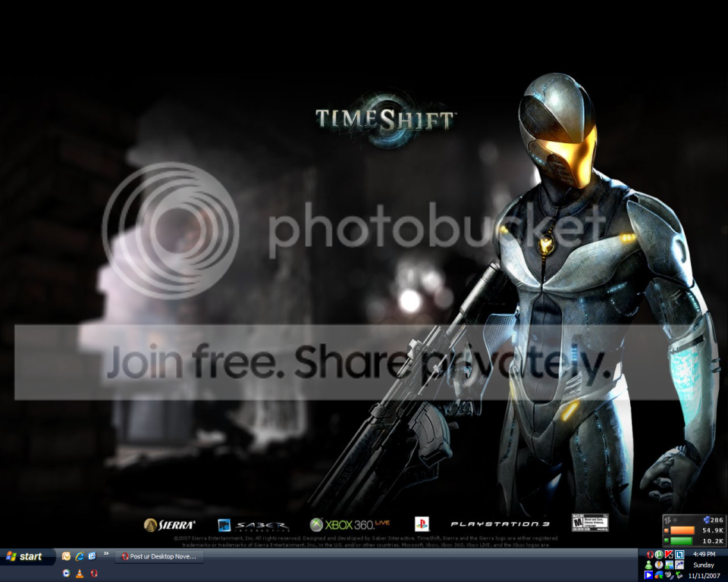Click the 286 value in network meter
Viewport: 728px width, 582px height.
point(717,520)
